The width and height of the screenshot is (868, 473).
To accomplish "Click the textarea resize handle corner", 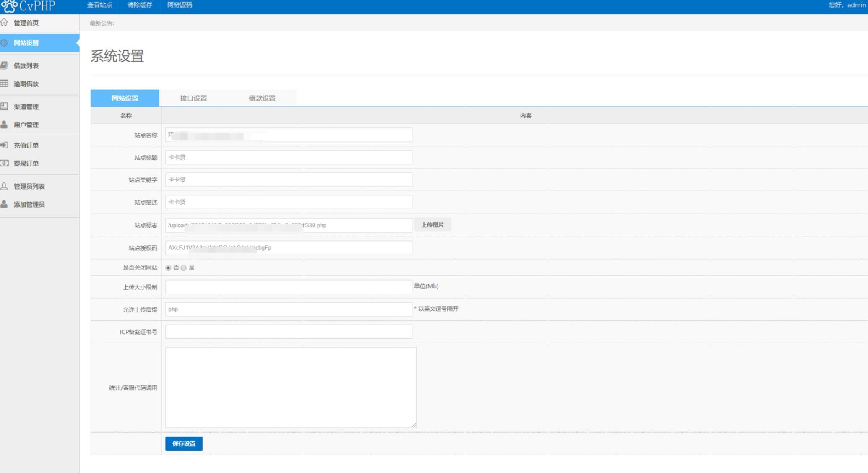I will coord(414,425).
